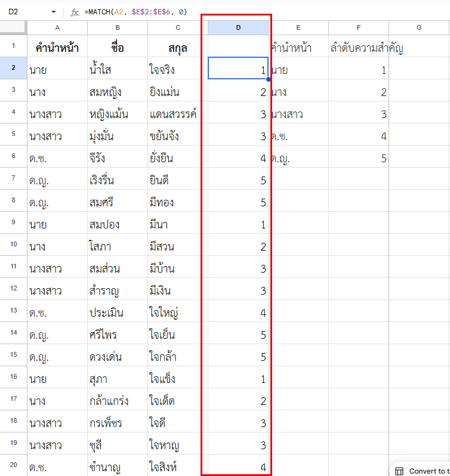
Task: Click cell 'ใจแข็ง'
Action: click(178, 377)
